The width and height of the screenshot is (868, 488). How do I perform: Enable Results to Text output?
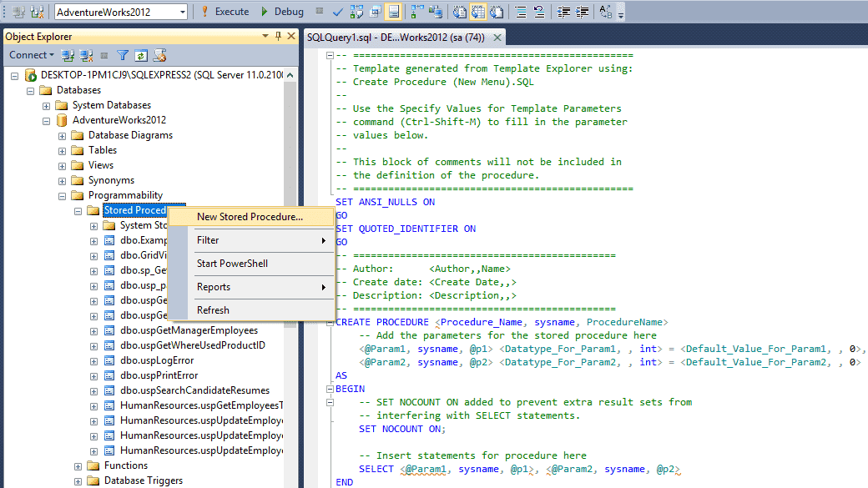[x=458, y=11]
